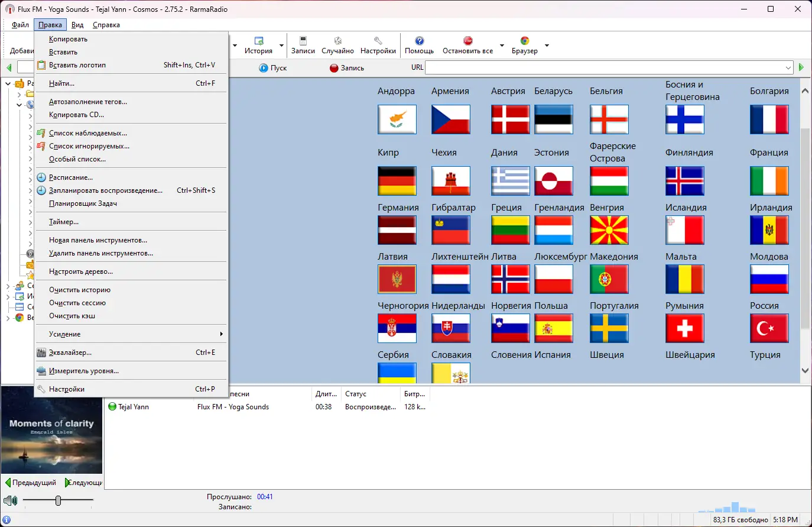Image resolution: width=812 pixels, height=527 pixels.
Task: Click the URL input field
Action: coord(604,67)
